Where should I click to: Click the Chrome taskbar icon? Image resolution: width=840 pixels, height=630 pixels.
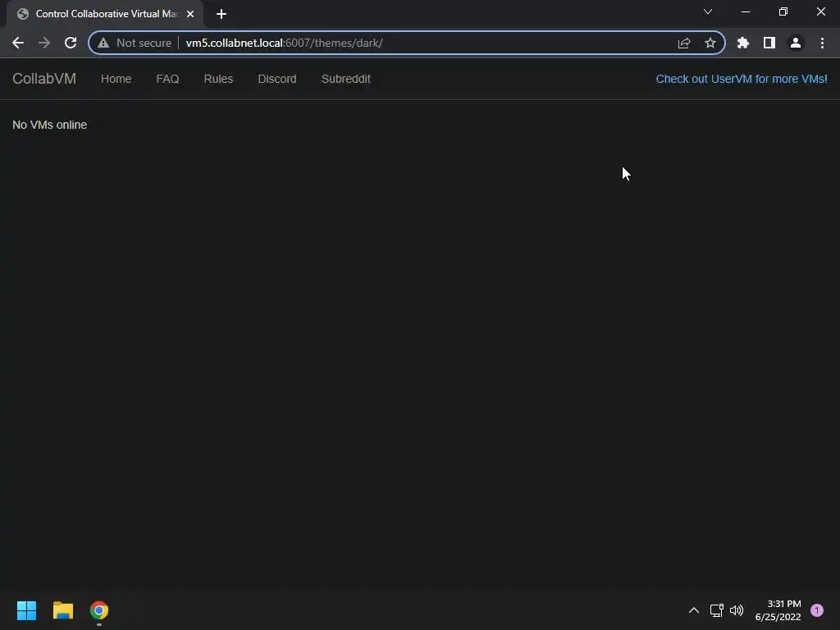pos(99,610)
